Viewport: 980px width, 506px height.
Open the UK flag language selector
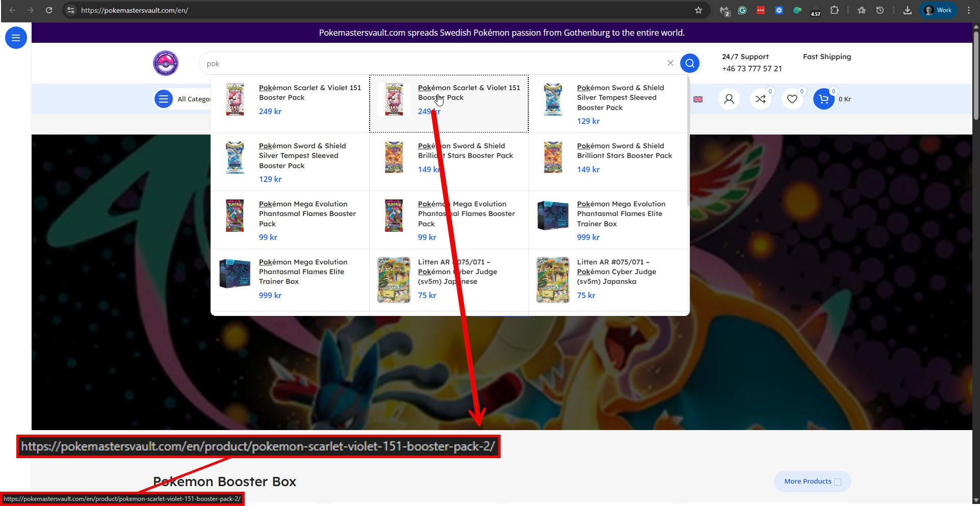point(698,99)
